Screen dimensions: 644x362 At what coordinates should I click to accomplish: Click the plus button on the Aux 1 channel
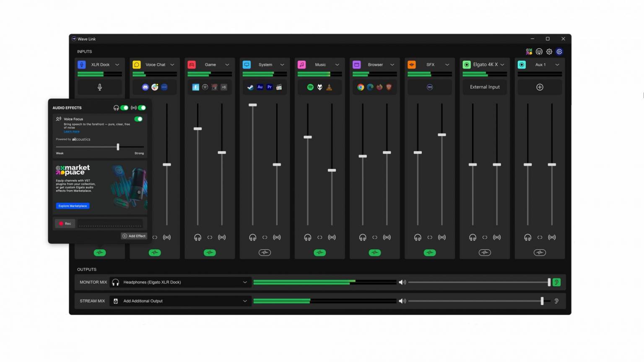(540, 87)
